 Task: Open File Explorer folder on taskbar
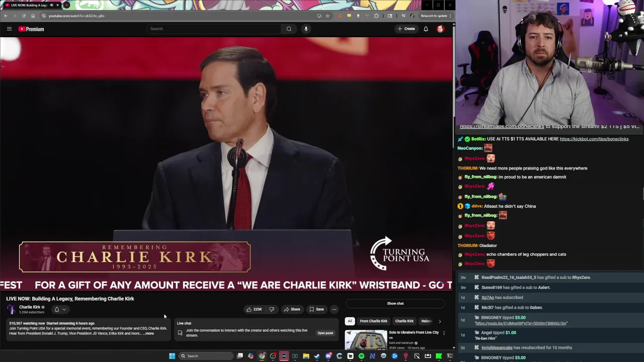(306, 356)
